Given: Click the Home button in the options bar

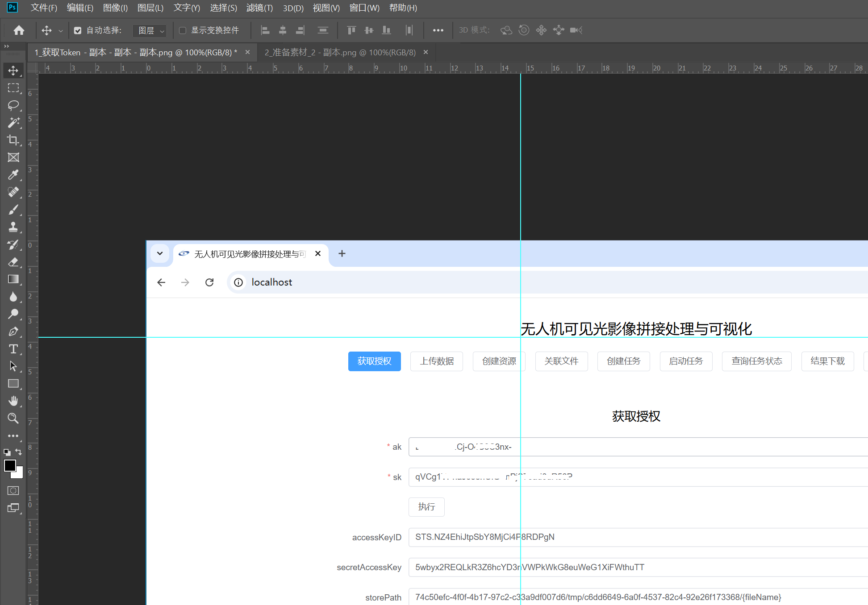Looking at the screenshot, I should [x=19, y=30].
